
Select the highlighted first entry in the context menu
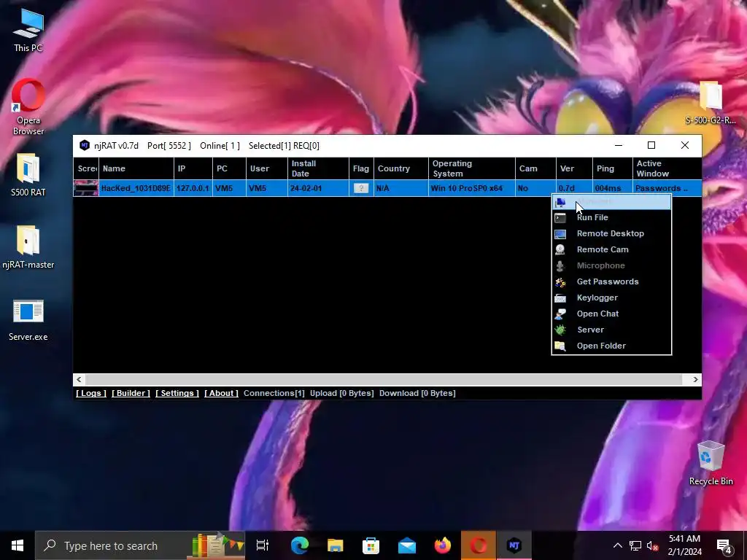611,202
